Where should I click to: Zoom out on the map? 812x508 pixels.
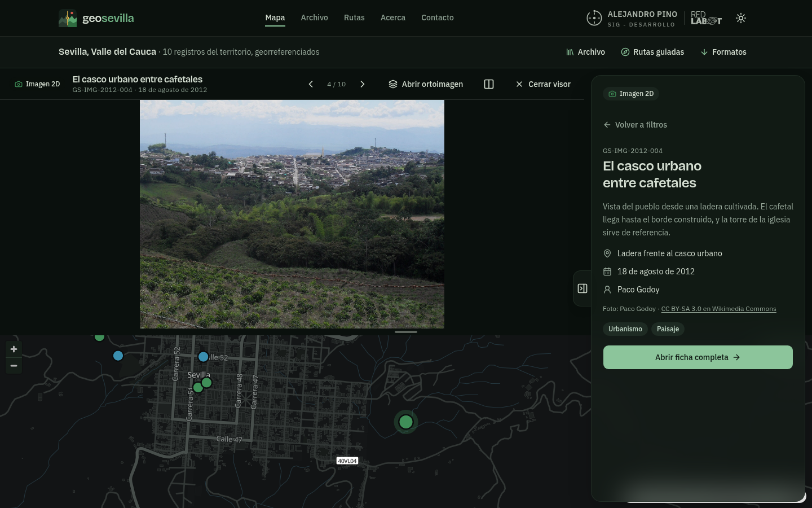point(14,366)
